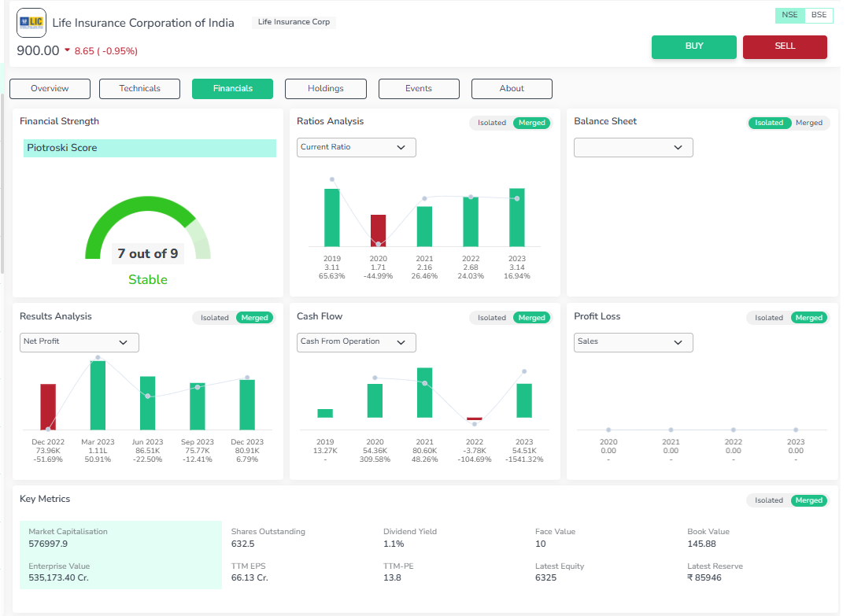Select Merged in Results Analysis
854x616 pixels.
pyautogui.click(x=254, y=318)
